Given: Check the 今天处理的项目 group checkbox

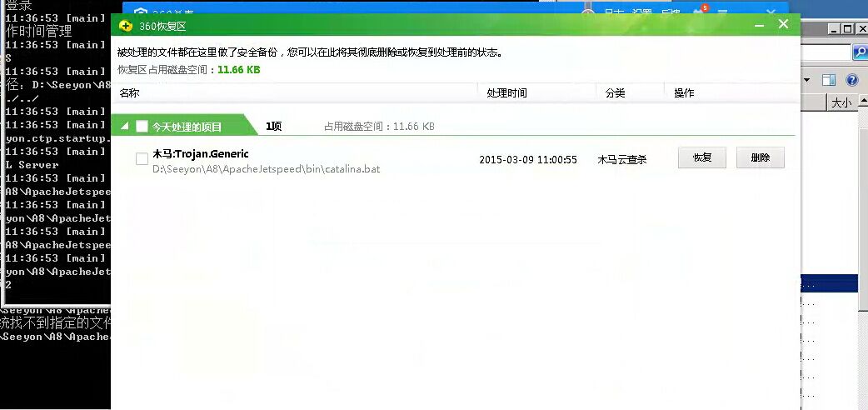Looking at the screenshot, I should click(142, 127).
